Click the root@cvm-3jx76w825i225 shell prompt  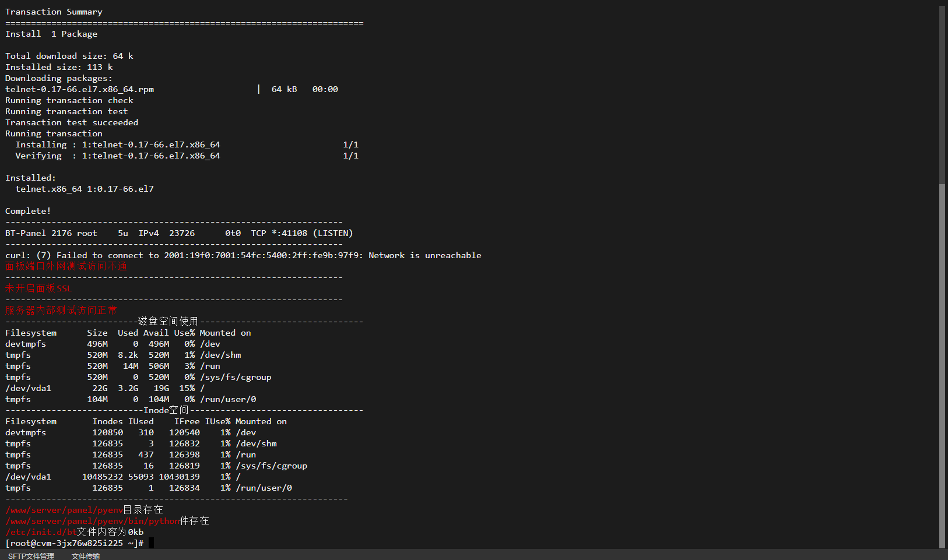(x=73, y=543)
